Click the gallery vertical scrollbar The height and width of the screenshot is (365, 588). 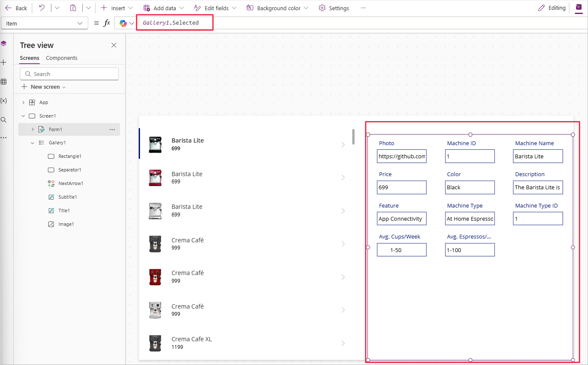point(353,137)
